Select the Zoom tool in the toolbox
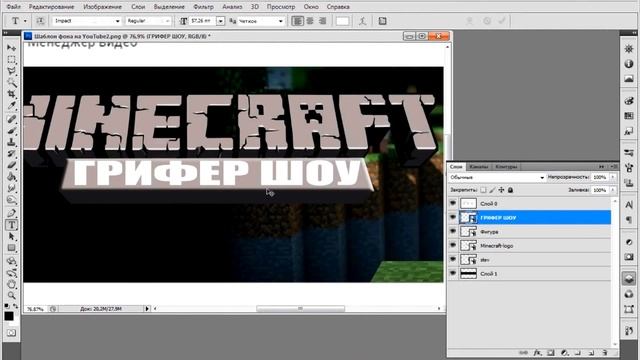Screen dimensions: 640x360 click(x=11, y=295)
